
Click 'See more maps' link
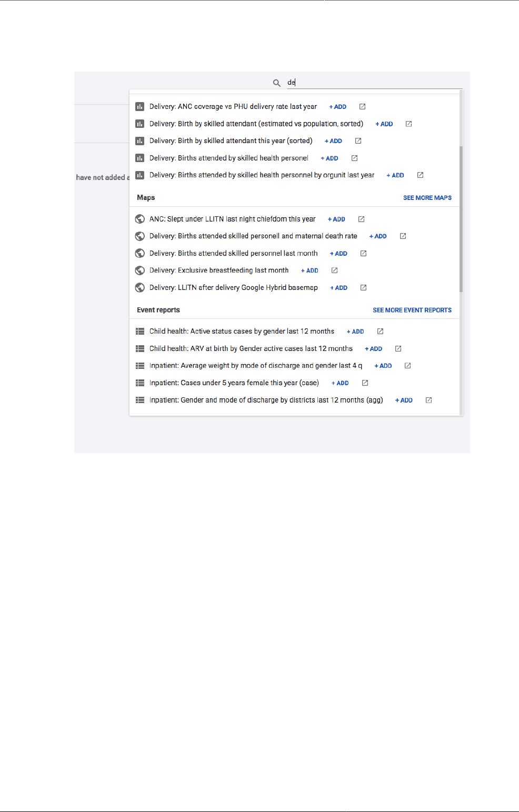[427, 198]
